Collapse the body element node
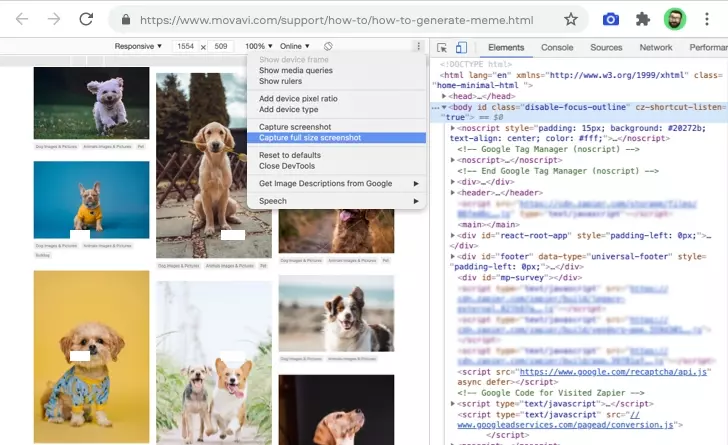This screenshot has width=728, height=445. pos(444,107)
